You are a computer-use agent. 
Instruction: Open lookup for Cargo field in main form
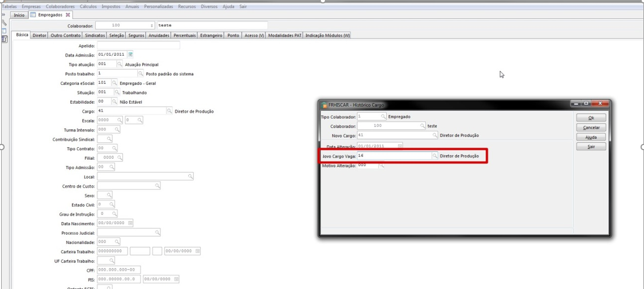169,111
